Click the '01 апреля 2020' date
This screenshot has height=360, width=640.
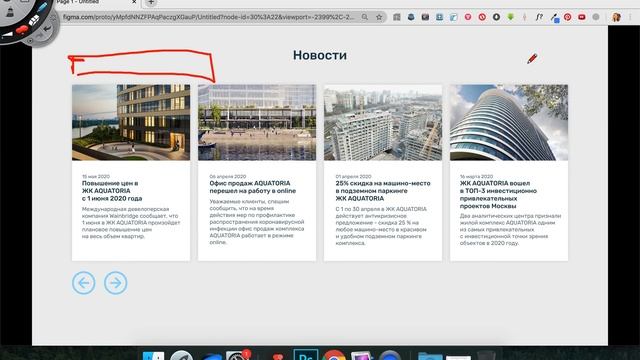tap(353, 176)
